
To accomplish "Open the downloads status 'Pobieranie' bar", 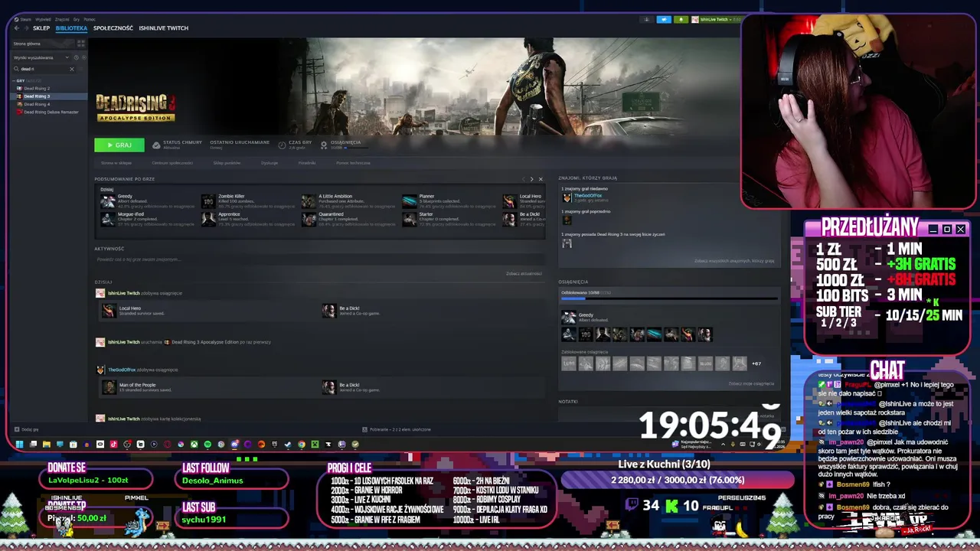I will 397,429.
